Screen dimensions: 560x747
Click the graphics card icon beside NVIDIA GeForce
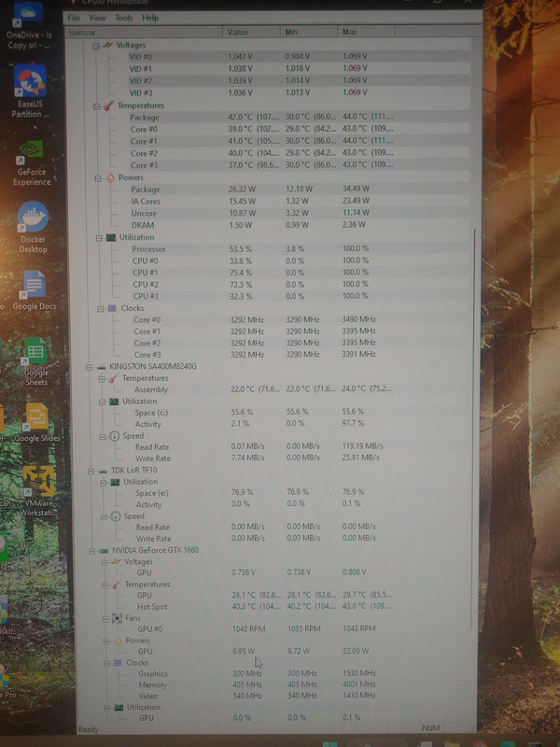click(104, 551)
